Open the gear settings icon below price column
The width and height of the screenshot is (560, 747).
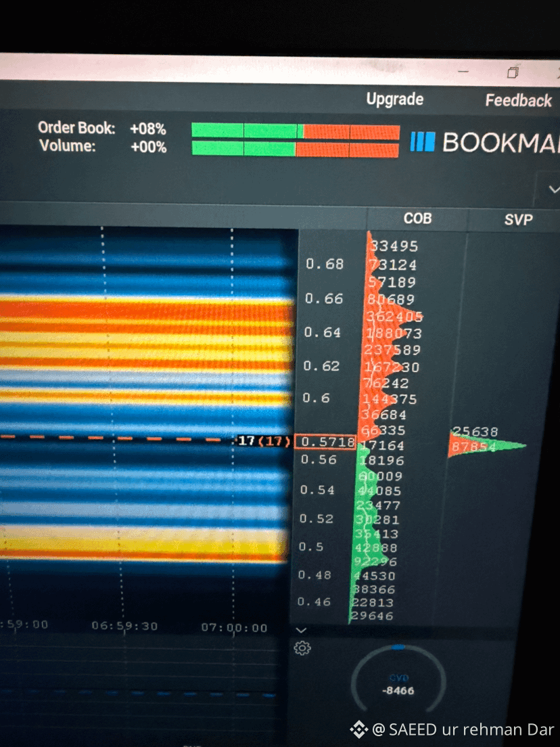(302, 648)
